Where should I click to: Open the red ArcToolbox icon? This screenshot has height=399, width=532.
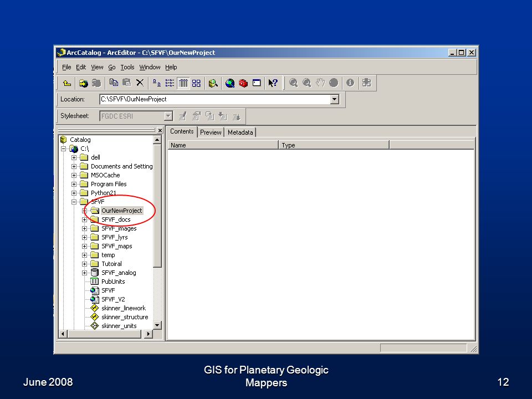click(243, 83)
